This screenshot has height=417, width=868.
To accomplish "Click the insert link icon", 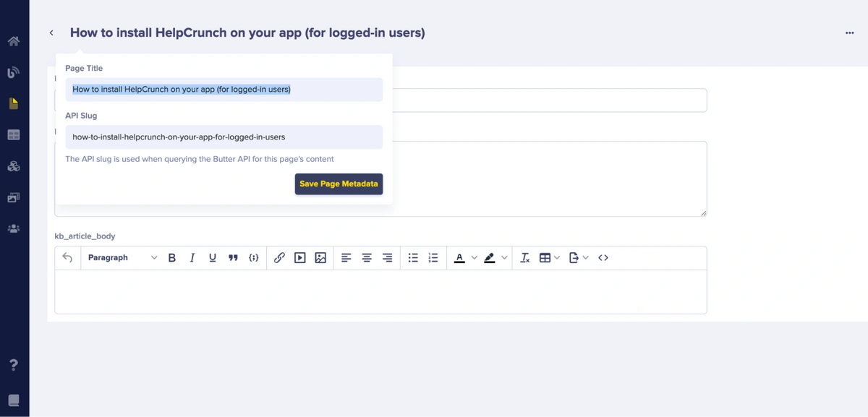I will 279,258.
